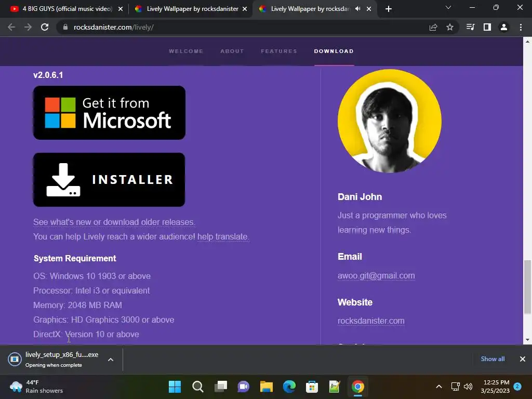Click the Chrome taskbar icon

coord(357,387)
